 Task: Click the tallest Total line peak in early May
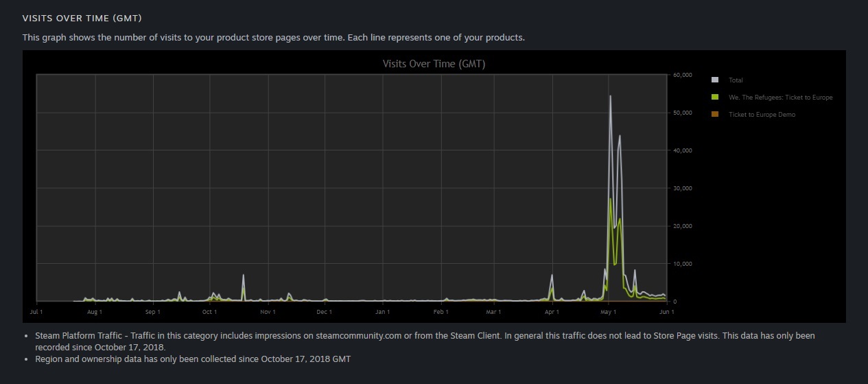tap(610, 96)
